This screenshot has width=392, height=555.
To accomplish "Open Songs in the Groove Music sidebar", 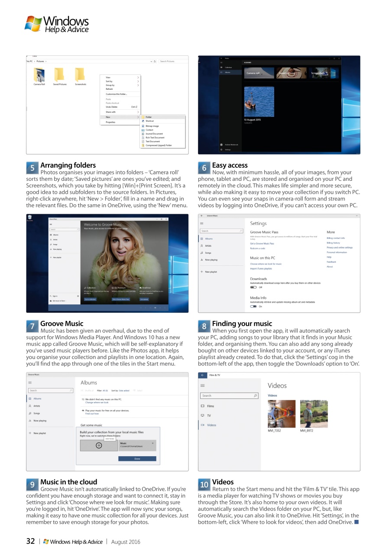I will [x=37, y=413].
